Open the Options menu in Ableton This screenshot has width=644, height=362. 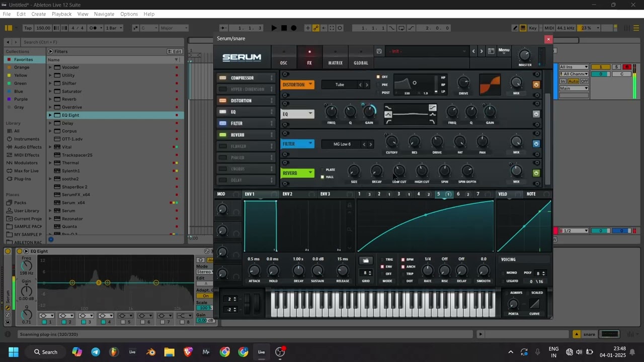pyautogui.click(x=129, y=14)
